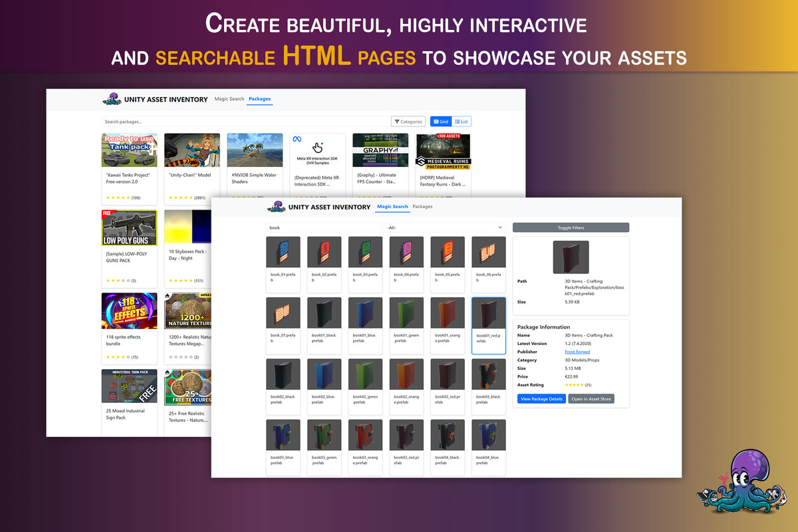Open the book01_red.prefab file icon

click(x=489, y=313)
